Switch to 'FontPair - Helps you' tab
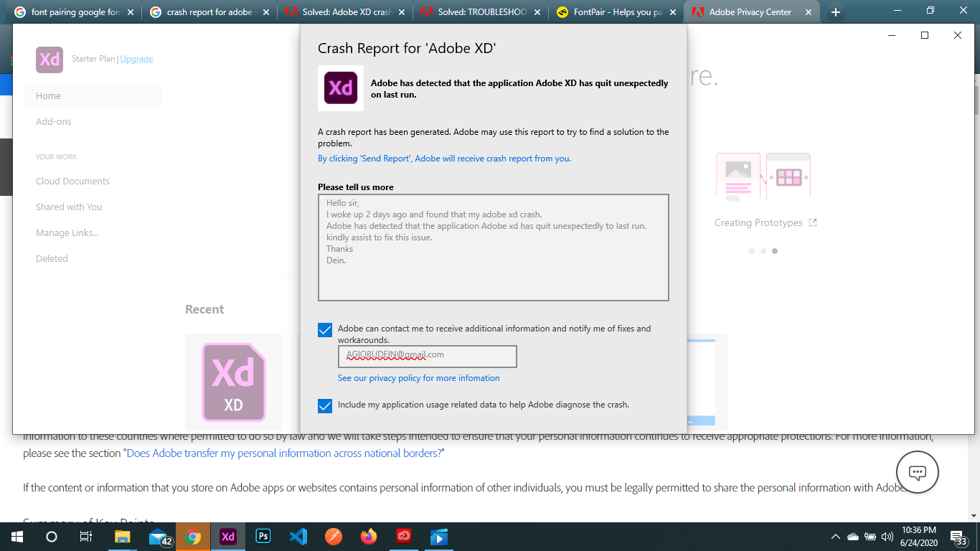This screenshot has width=980, height=551. coord(617,12)
